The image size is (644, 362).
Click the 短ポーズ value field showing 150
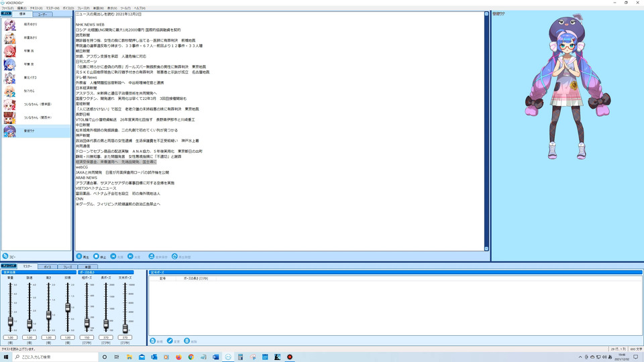coord(87,337)
